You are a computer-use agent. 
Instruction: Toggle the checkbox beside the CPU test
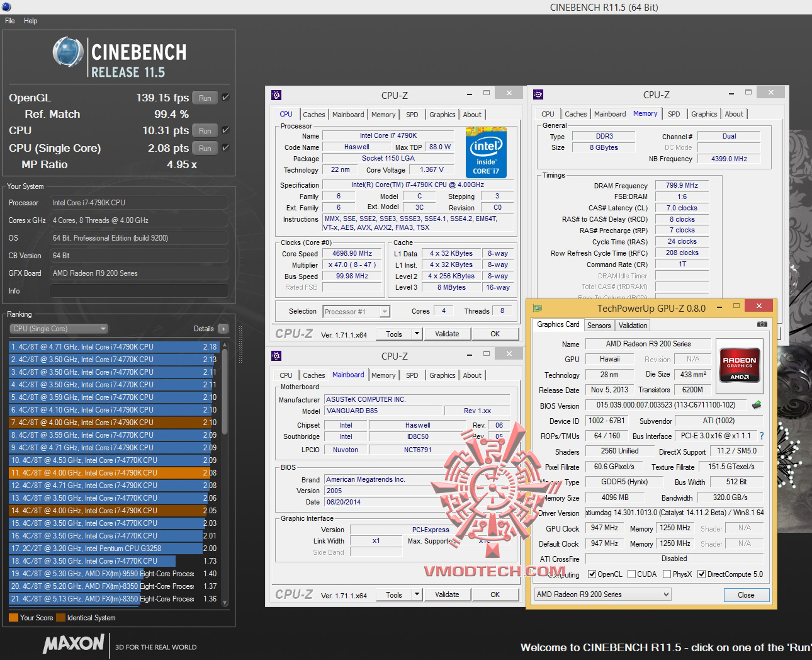pos(225,130)
